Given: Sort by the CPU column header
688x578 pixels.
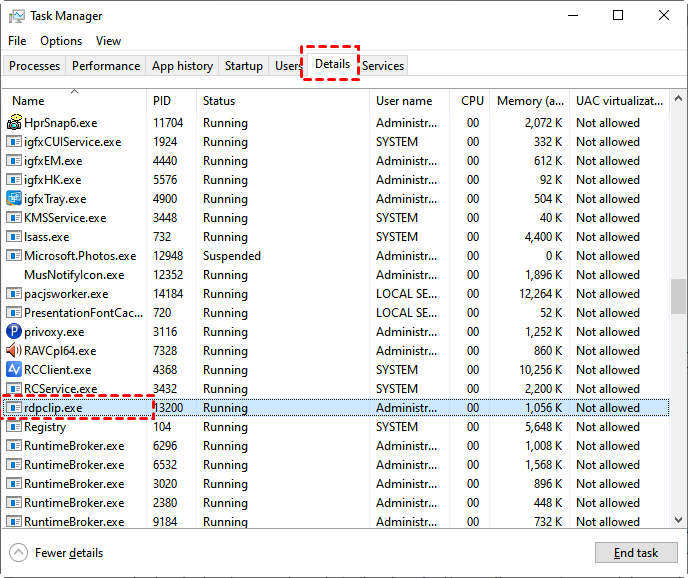Looking at the screenshot, I should pos(469,101).
